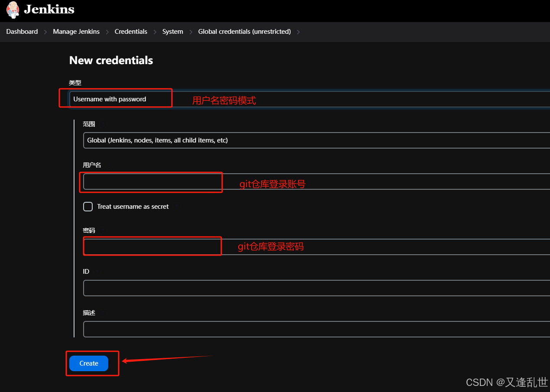Navigate to Credentials breadcrumb

131,32
